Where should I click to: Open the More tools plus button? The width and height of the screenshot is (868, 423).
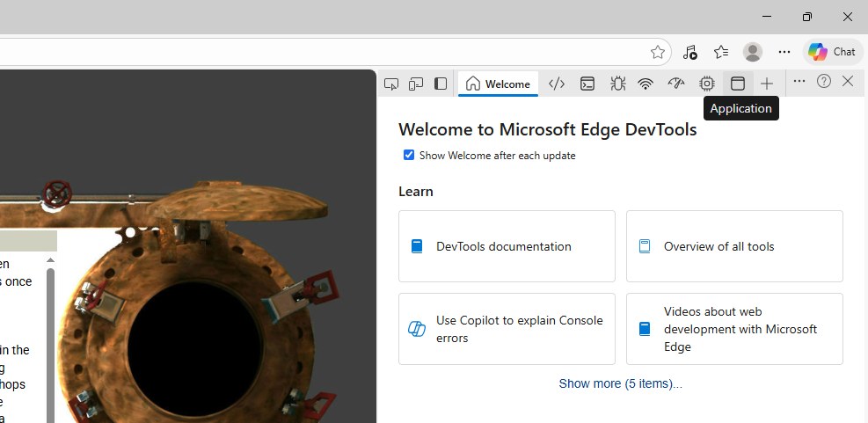[767, 84]
